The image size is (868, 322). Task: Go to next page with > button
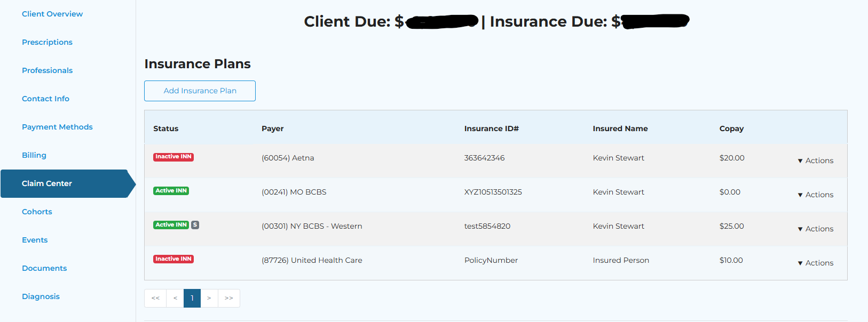click(209, 298)
